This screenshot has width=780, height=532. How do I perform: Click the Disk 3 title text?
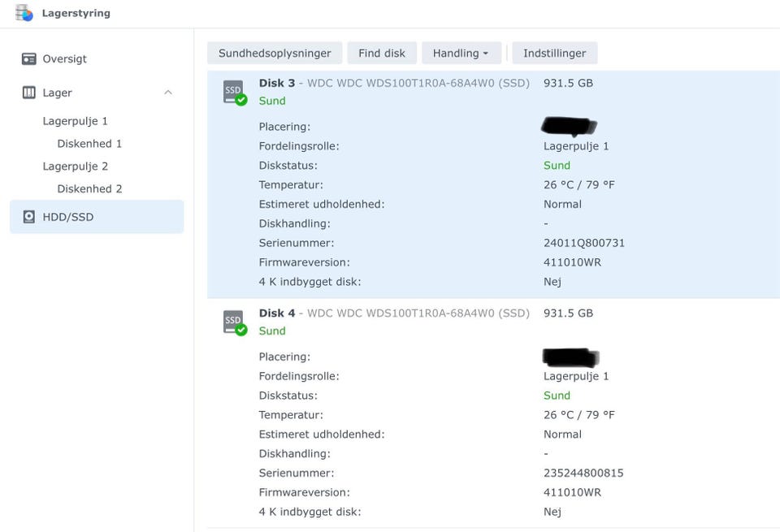click(x=277, y=83)
